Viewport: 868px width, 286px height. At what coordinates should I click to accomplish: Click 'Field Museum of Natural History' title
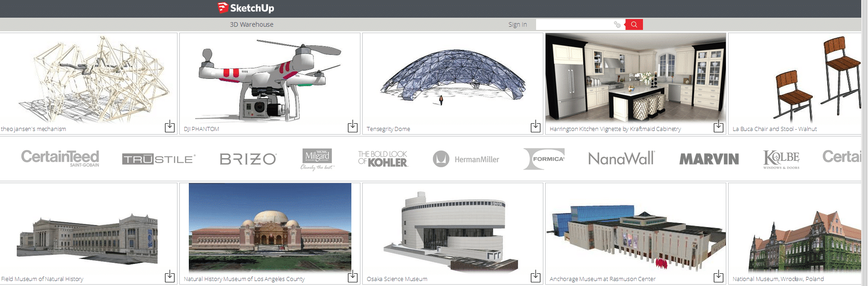coord(42,279)
